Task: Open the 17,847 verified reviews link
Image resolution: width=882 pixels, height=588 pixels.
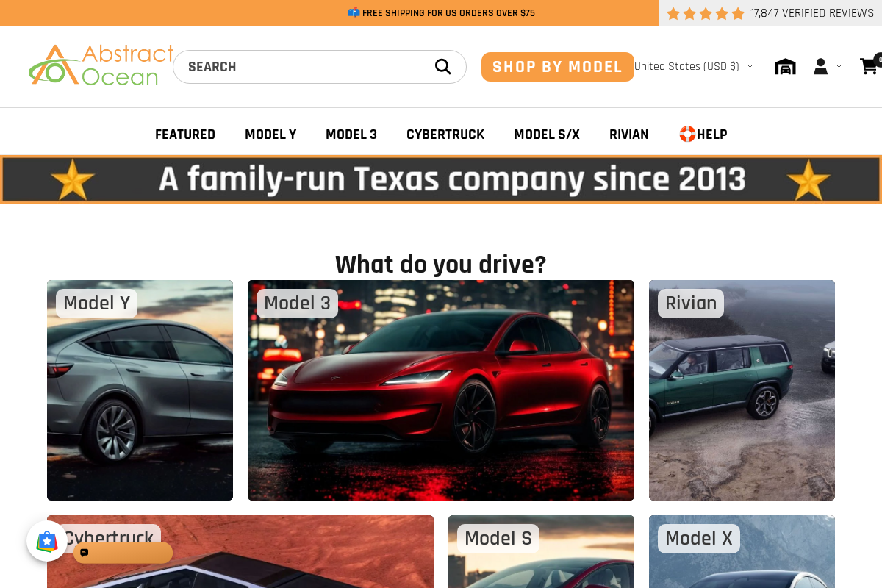Action: pos(811,13)
